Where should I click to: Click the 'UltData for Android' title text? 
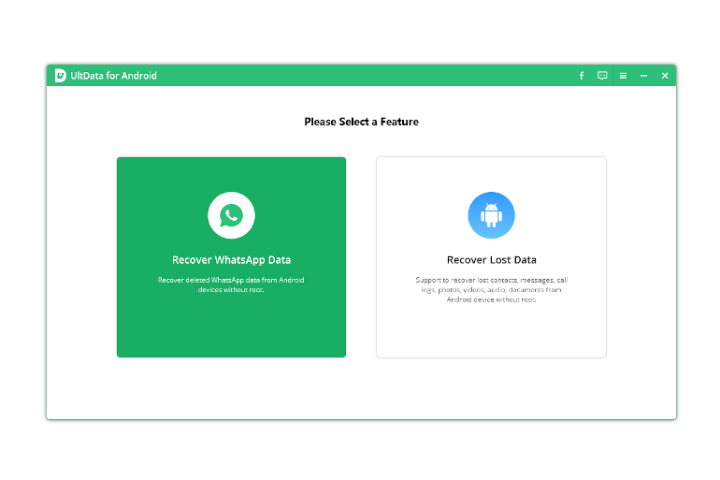click(x=113, y=76)
